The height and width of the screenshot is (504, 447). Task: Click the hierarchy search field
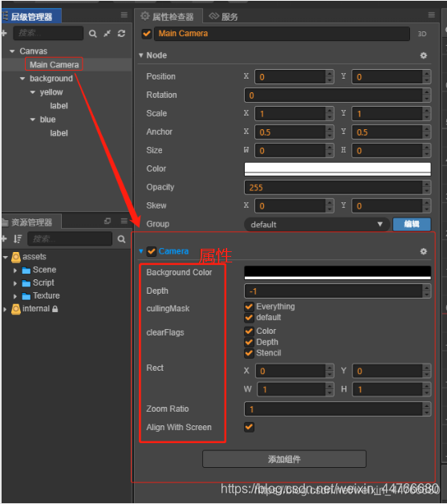coord(48,33)
